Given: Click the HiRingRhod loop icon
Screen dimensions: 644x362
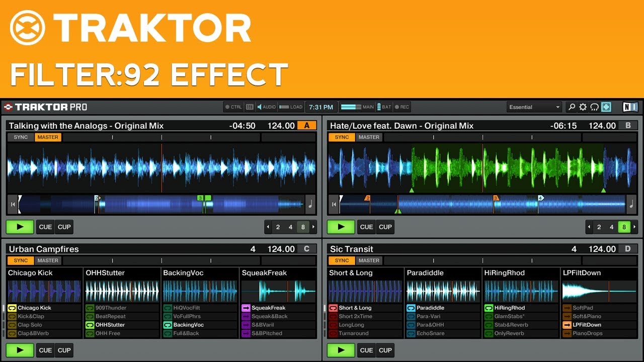Looking at the screenshot, I should pos(489,308).
